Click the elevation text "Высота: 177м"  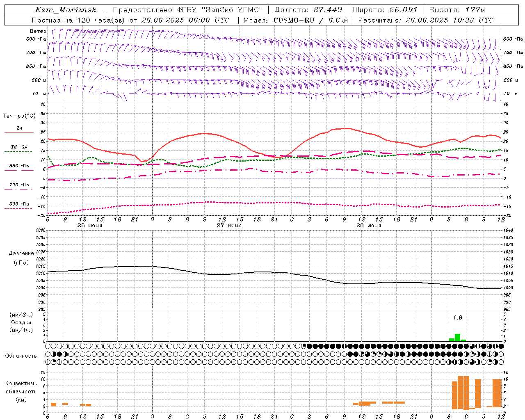[x=457, y=10]
